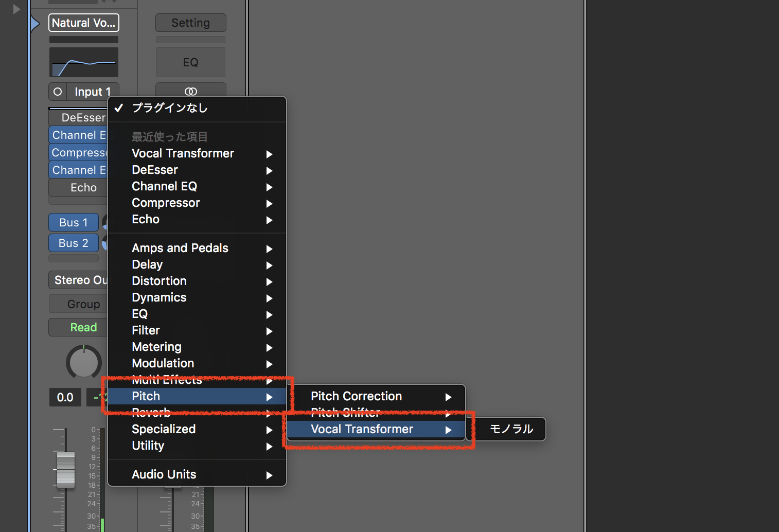Expand the Specialized submenu
Image resolution: width=779 pixels, height=532 pixels.
pyautogui.click(x=197, y=429)
